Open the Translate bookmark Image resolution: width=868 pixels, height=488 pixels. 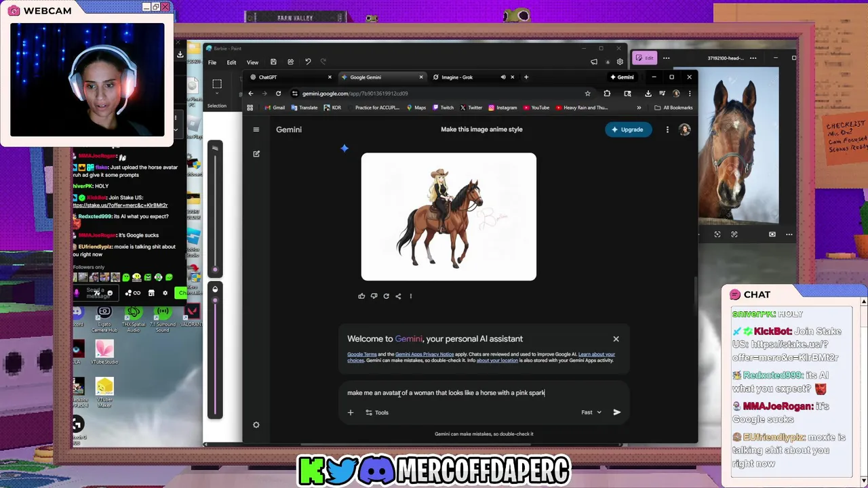(304, 108)
